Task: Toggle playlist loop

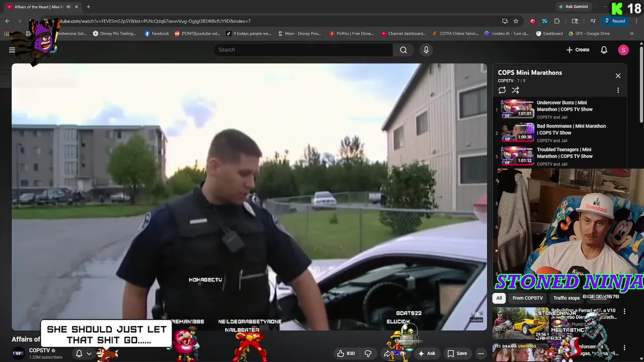Action: click(502, 90)
